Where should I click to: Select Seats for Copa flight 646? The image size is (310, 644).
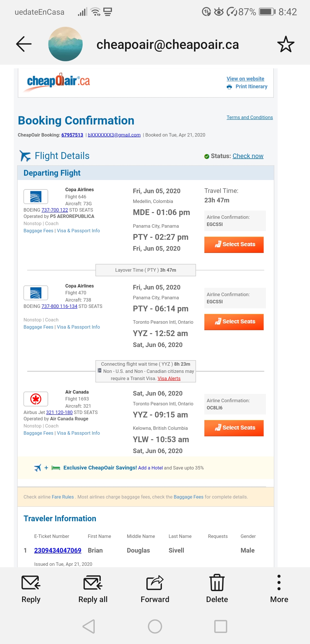pos(234,244)
